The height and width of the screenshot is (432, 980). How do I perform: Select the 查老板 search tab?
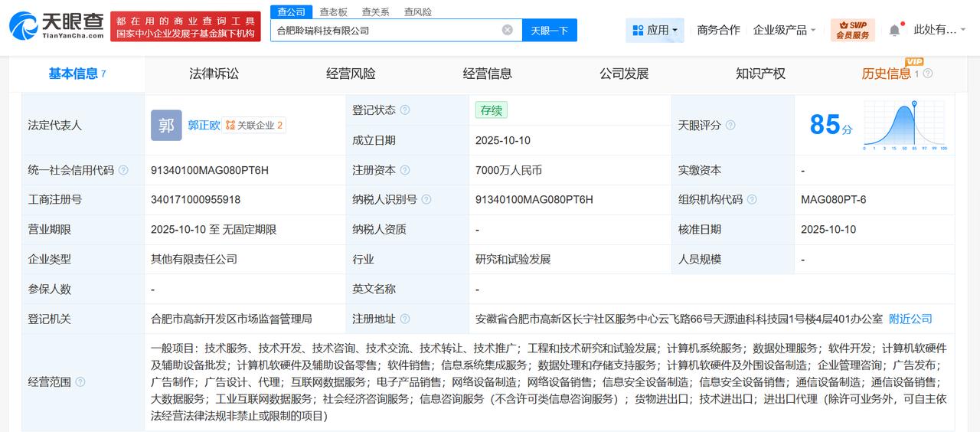pyautogui.click(x=333, y=11)
